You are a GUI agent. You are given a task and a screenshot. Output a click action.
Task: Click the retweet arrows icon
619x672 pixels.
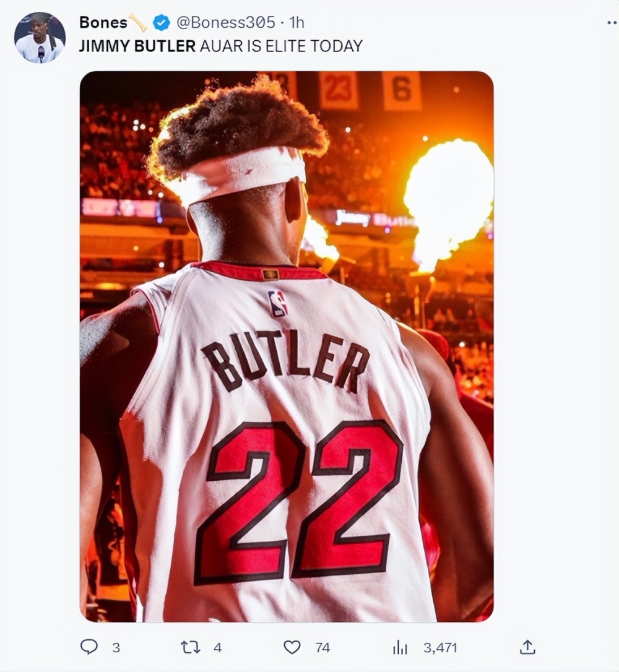pyautogui.click(x=190, y=647)
